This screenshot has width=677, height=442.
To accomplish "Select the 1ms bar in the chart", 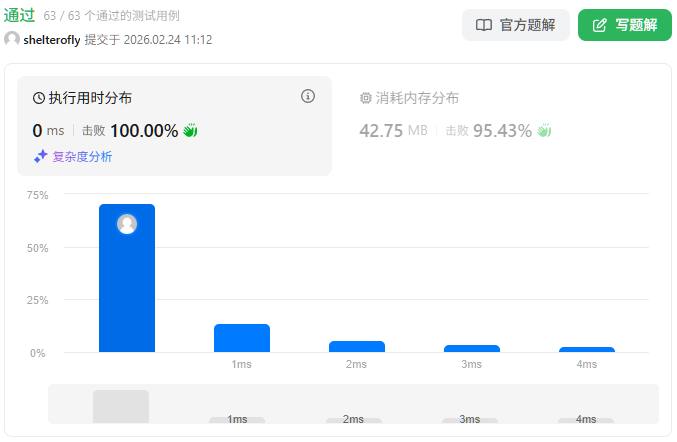I will (x=242, y=338).
